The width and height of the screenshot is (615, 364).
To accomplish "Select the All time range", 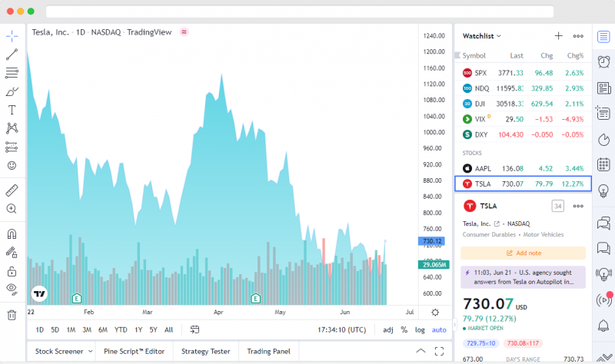I will pyautogui.click(x=168, y=330).
